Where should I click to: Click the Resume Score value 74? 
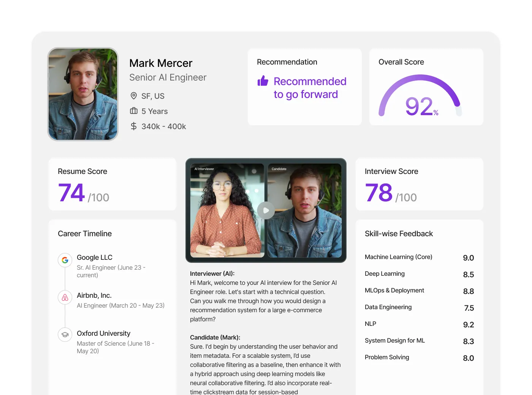71,193
